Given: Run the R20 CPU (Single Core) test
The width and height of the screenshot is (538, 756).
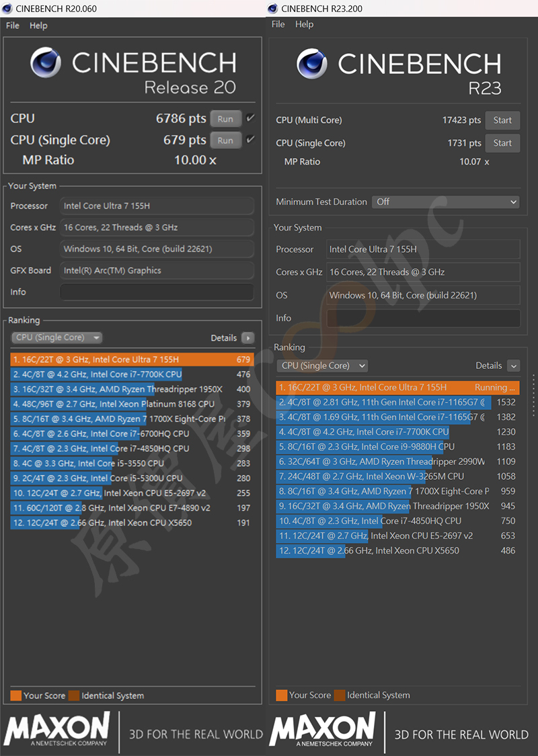Looking at the screenshot, I should [x=225, y=140].
